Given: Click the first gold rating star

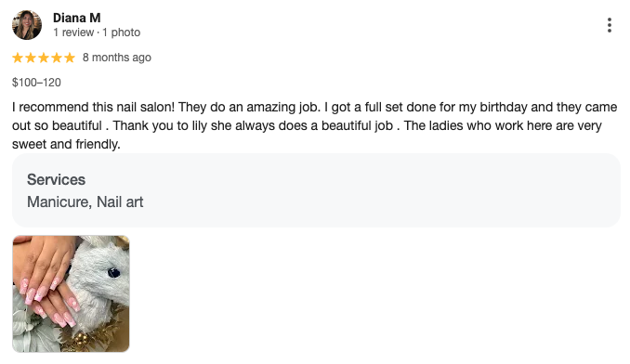Looking at the screenshot, I should pos(18,58).
